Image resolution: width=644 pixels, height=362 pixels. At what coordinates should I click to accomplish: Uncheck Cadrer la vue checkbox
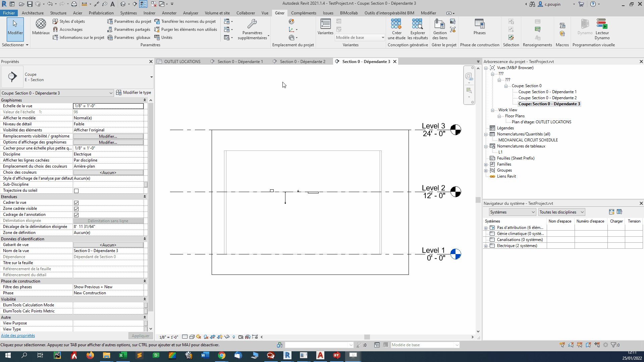click(x=76, y=203)
